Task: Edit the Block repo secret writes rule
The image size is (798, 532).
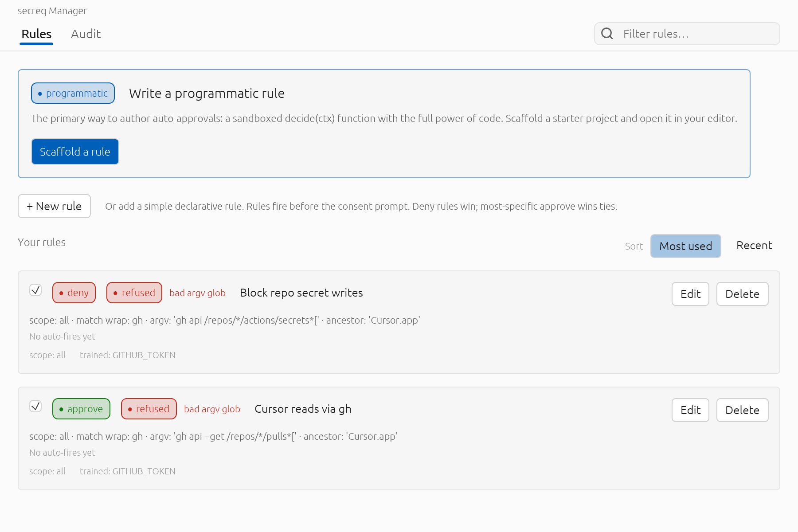Action: [x=690, y=294]
